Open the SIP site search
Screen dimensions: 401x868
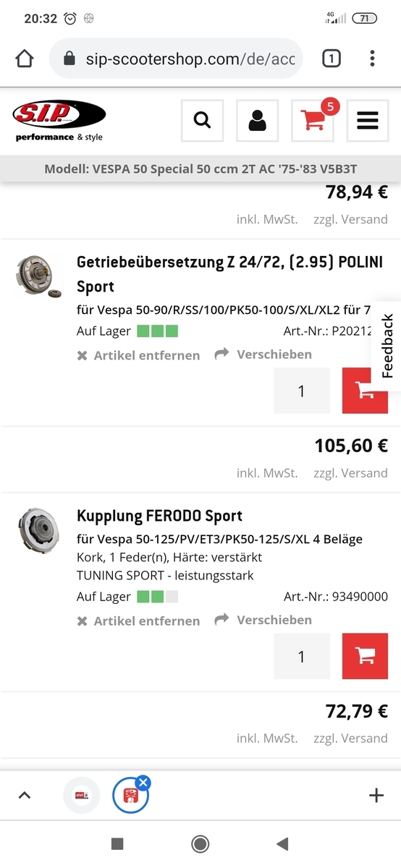[x=202, y=121]
